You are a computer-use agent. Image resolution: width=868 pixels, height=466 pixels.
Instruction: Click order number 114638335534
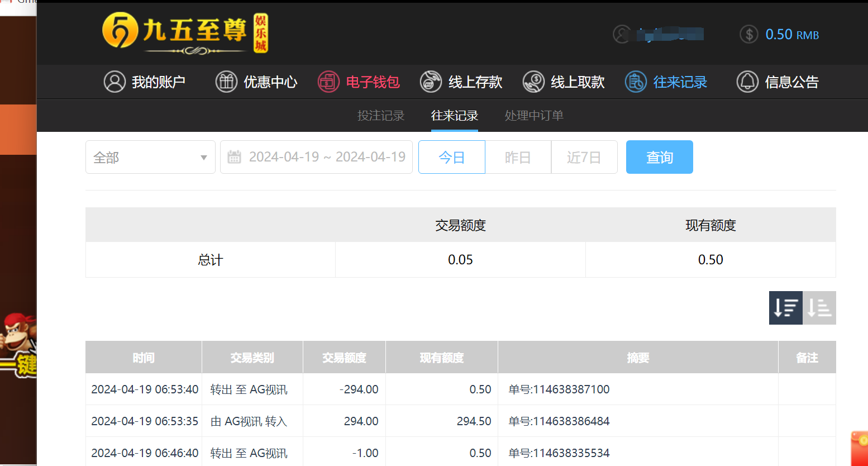click(559, 453)
